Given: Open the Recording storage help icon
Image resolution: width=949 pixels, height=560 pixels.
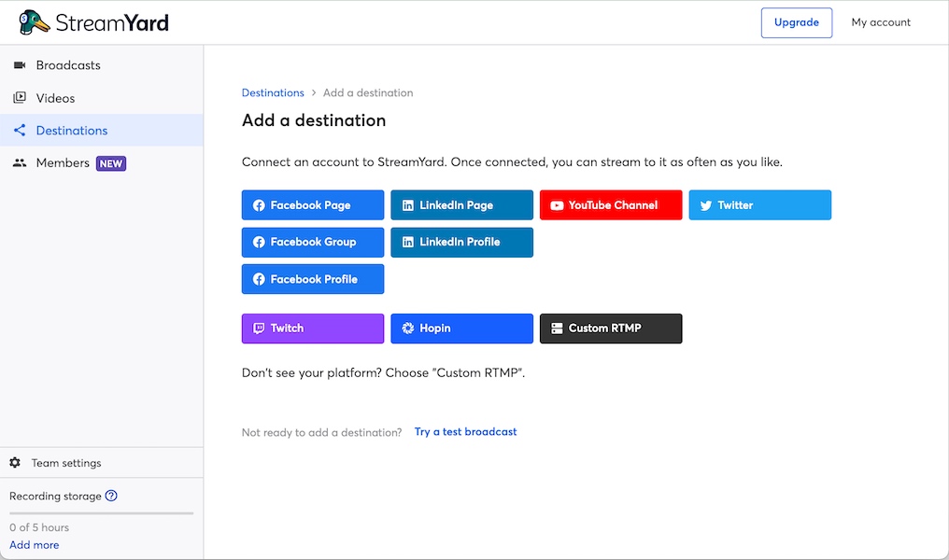Looking at the screenshot, I should pyautogui.click(x=111, y=496).
